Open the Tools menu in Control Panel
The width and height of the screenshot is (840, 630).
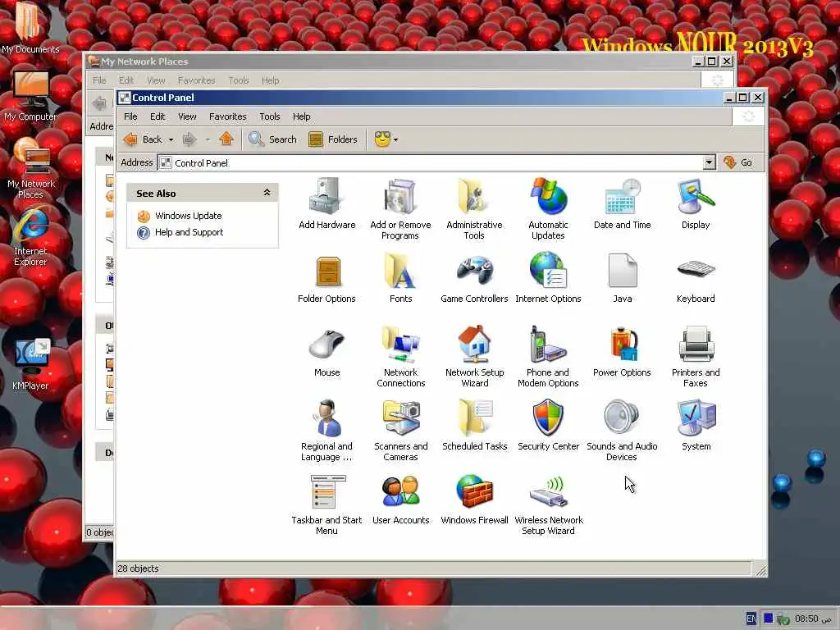coord(269,116)
